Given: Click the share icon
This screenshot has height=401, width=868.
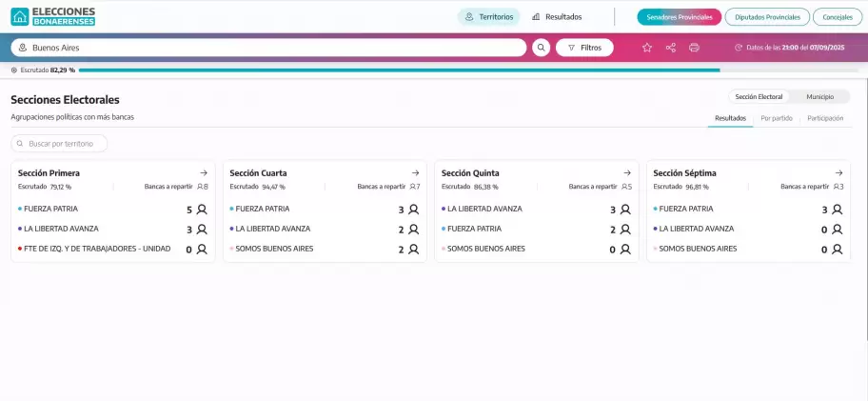Looking at the screenshot, I should tap(671, 48).
